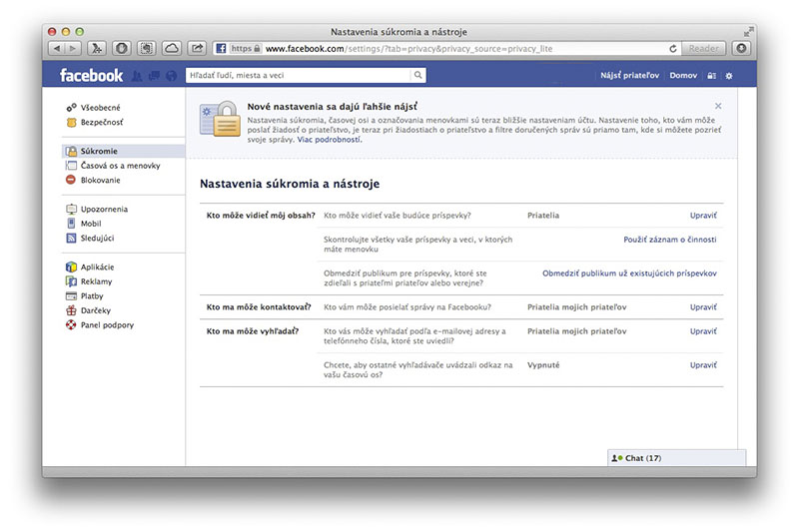Click 'Kto môže vidieť môj obsah?' heading
This screenshot has width=799, height=532.
coord(261,216)
